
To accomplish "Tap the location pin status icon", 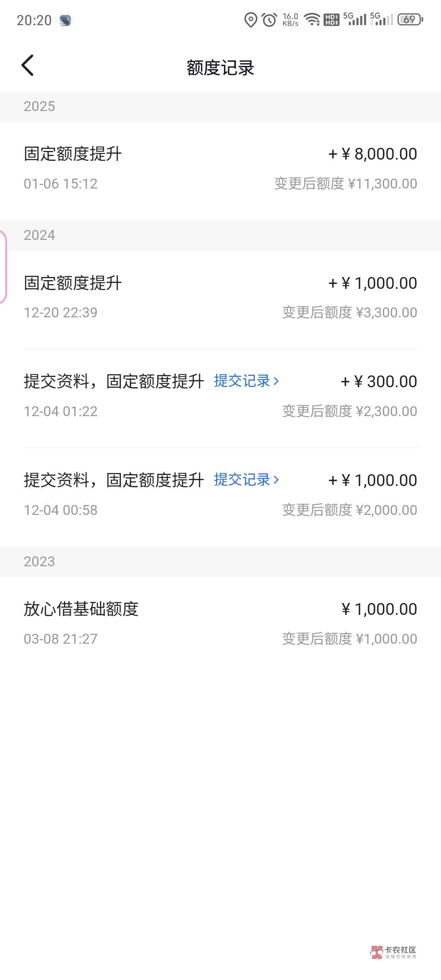I will coord(251,20).
